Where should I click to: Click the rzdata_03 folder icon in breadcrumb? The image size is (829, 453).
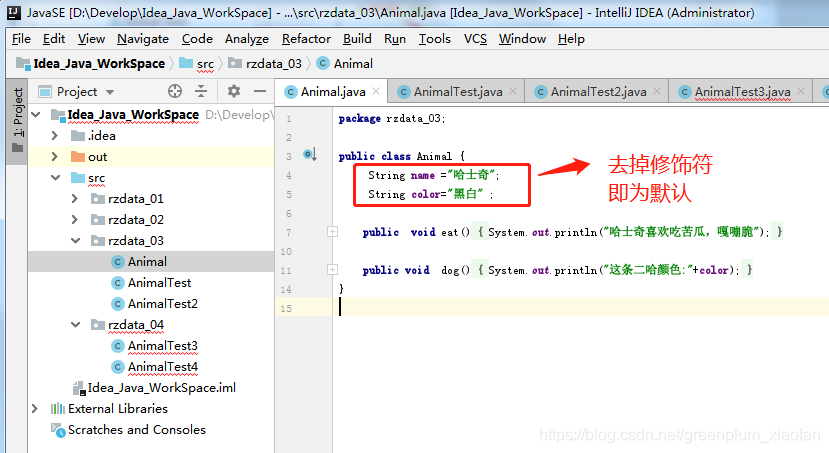point(235,63)
